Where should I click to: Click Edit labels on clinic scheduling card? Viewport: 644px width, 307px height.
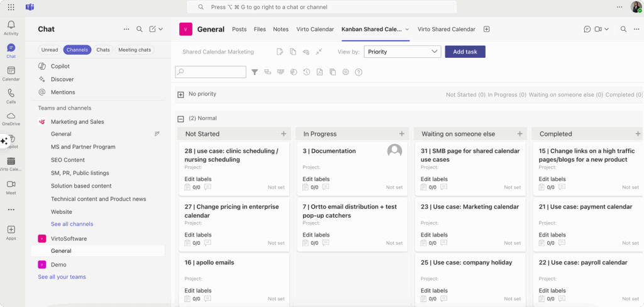coord(198,179)
